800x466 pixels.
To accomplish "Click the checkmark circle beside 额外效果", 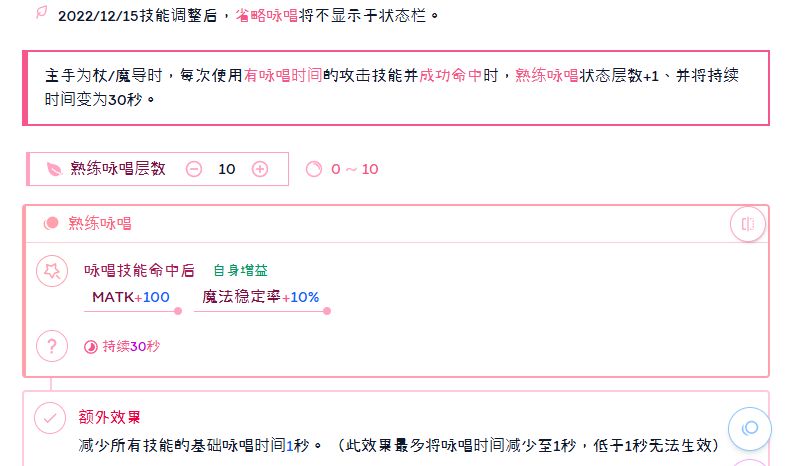I will click(50, 418).
